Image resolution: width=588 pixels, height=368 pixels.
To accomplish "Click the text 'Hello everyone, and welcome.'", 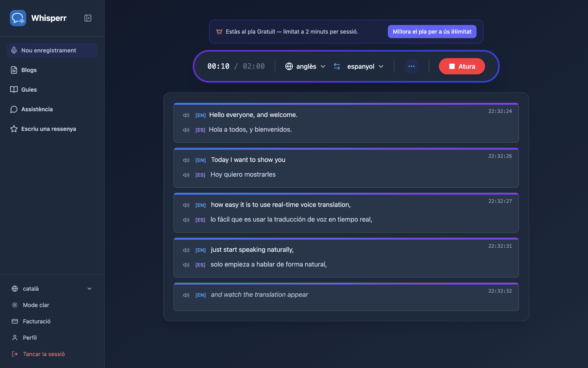I will click(x=253, y=115).
